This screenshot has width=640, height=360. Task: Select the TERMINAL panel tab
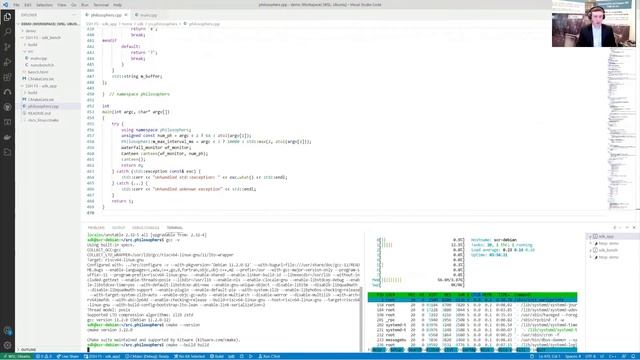(174, 228)
